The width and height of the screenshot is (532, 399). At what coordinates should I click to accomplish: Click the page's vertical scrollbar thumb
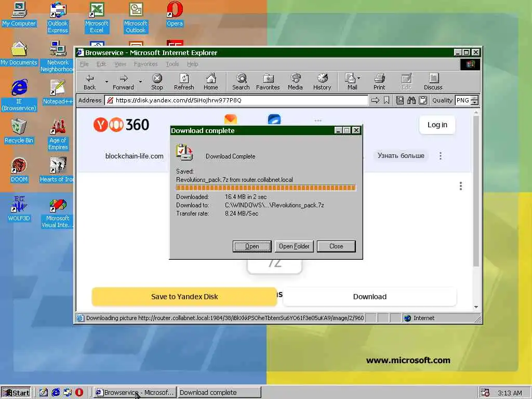[x=476, y=191]
